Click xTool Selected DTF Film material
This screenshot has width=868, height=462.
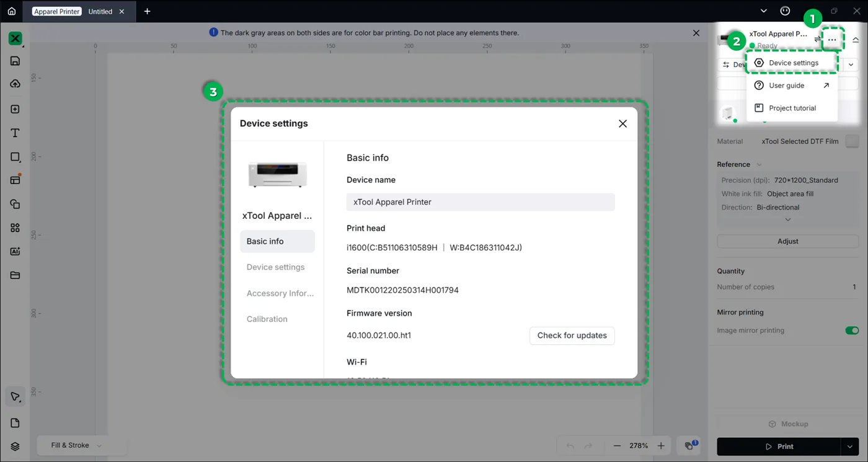[x=800, y=141]
